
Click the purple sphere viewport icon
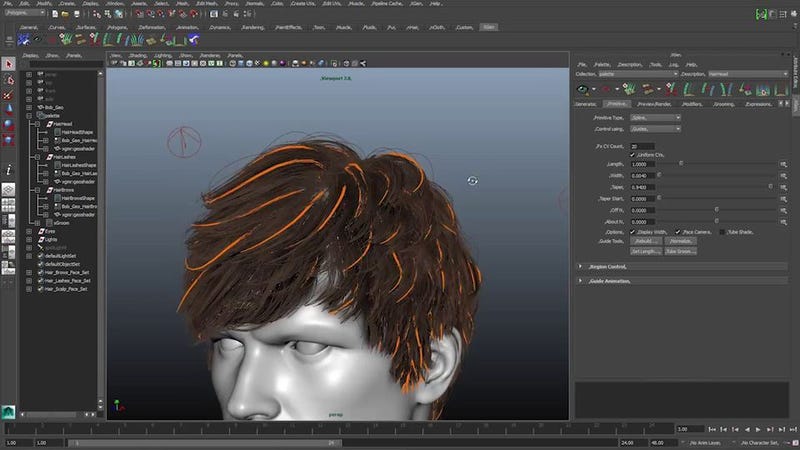[x=283, y=63]
